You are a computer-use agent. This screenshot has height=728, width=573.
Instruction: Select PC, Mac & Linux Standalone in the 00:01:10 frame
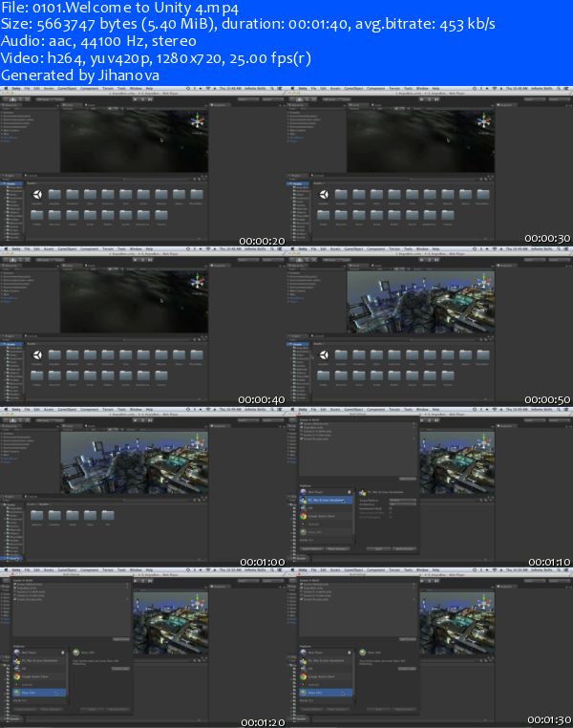(x=327, y=501)
